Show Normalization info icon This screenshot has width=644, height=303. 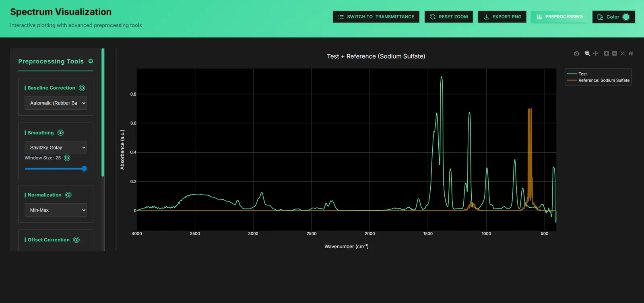point(68,195)
